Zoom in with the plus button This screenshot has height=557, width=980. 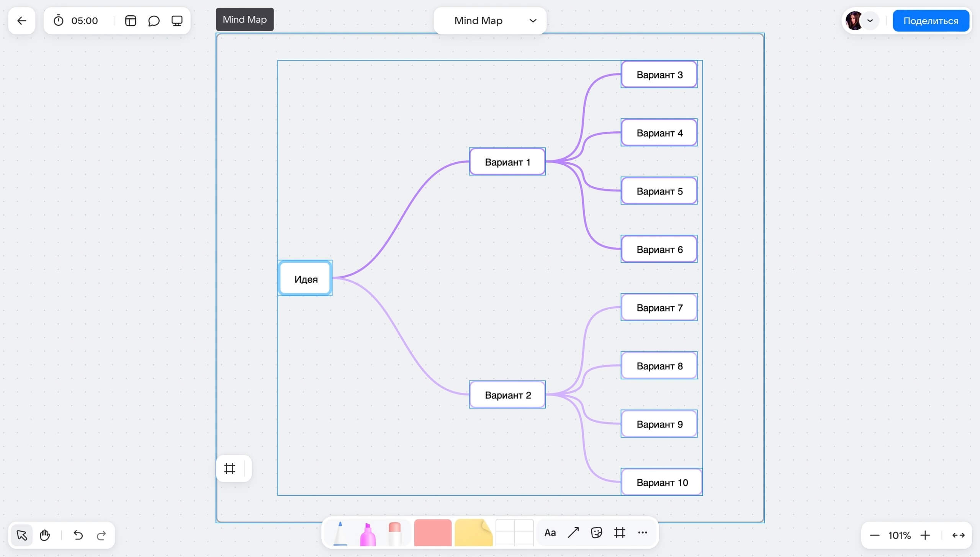point(925,536)
